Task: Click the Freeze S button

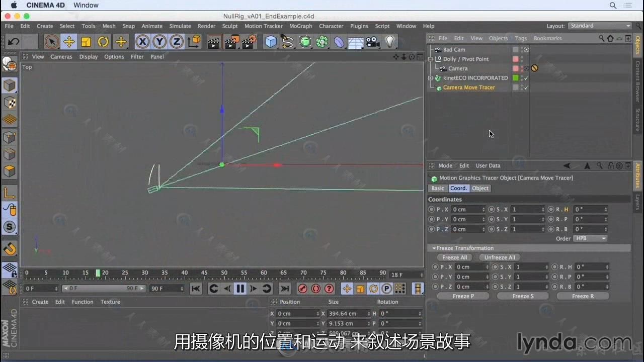Action: pos(523,297)
